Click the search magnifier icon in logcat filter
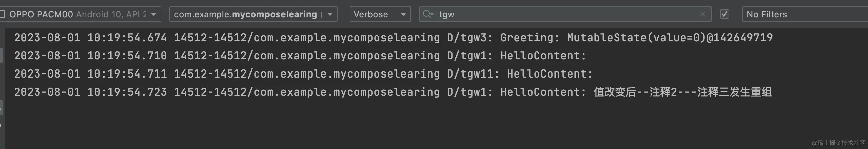Image resolution: width=868 pixels, height=149 pixels. click(428, 14)
